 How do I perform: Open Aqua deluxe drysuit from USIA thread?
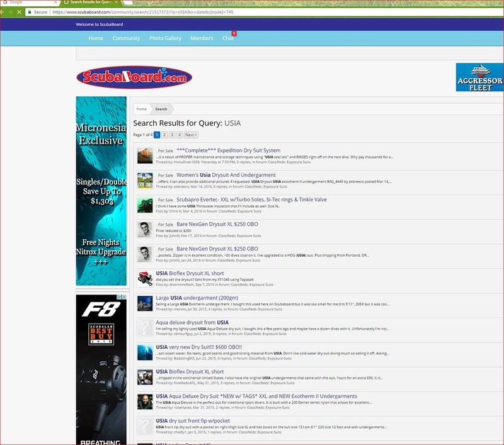pyautogui.click(x=192, y=322)
